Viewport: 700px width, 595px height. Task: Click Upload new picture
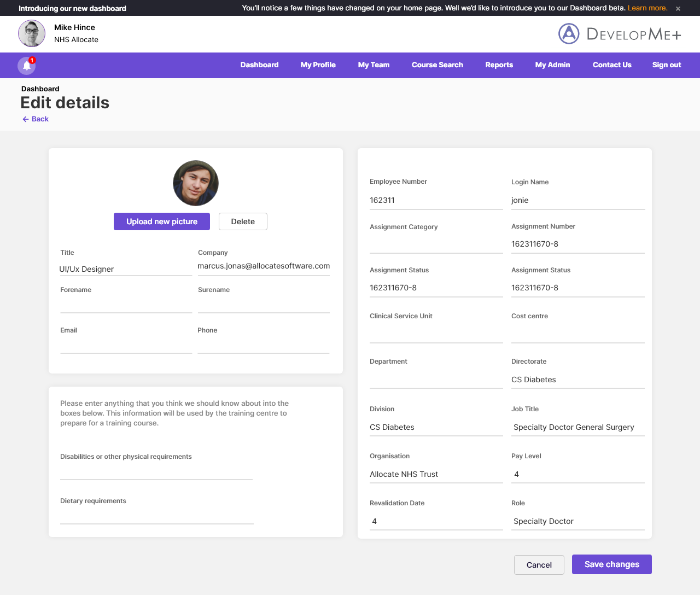pyautogui.click(x=162, y=221)
